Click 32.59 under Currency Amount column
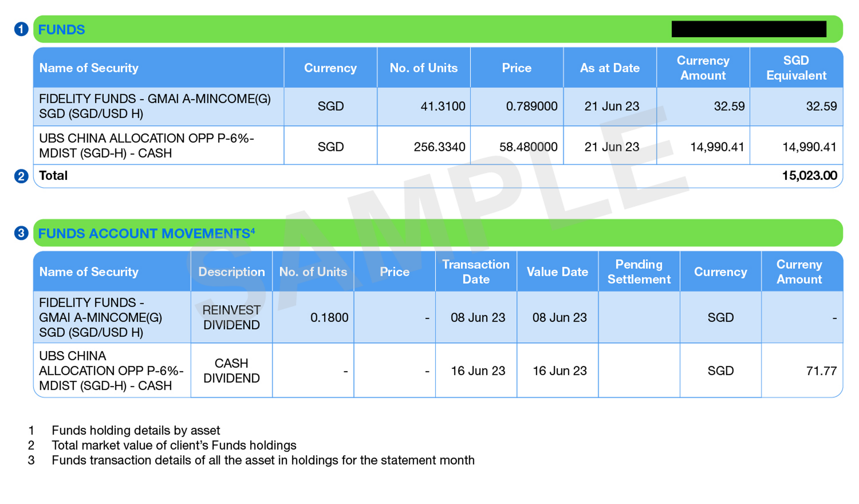Viewport: 859px width, 504px height. (729, 106)
